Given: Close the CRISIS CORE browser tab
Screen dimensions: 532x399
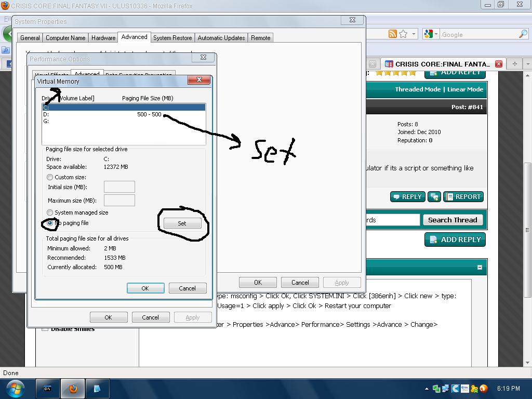Looking at the screenshot, I should point(498,64).
